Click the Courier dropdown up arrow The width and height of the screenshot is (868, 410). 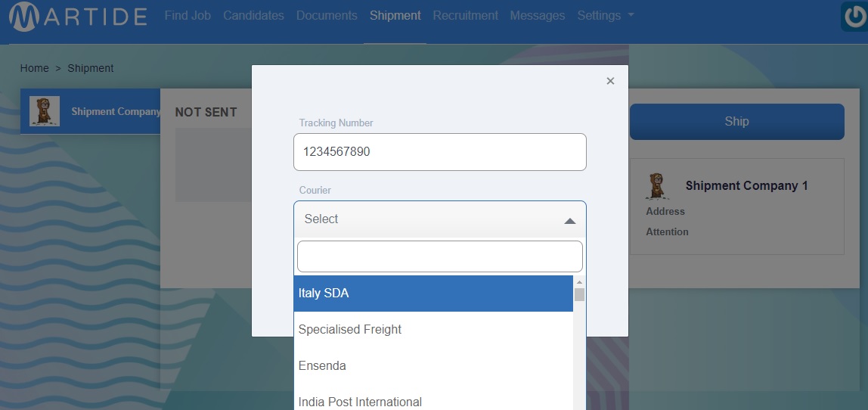[x=569, y=221]
